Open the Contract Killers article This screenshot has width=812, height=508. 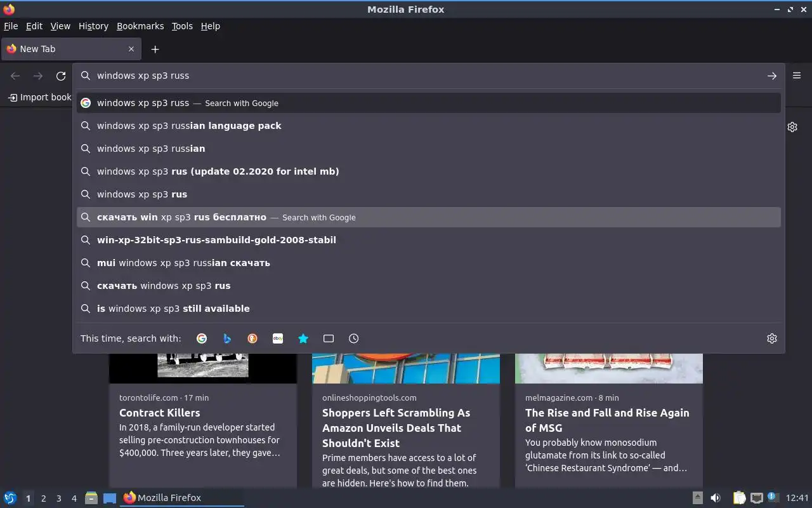[159, 413]
